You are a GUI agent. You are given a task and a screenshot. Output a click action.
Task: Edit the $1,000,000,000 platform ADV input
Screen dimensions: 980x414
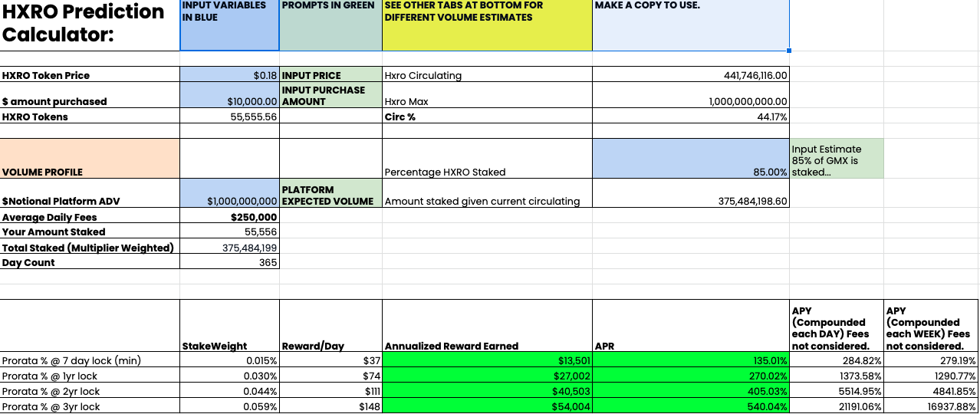[x=229, y=194]
